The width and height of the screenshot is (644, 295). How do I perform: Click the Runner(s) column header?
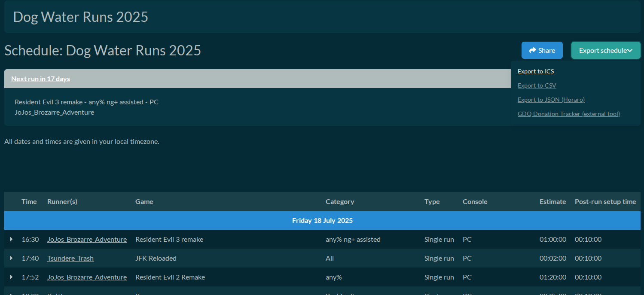coord(62,201)
